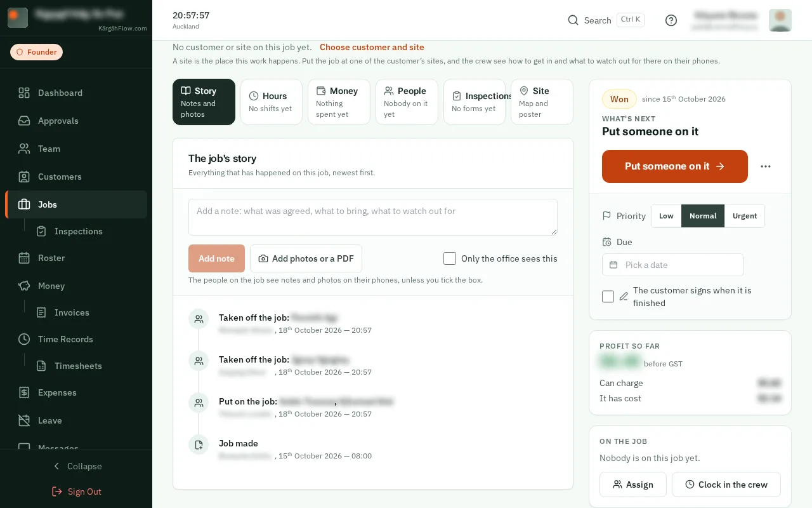
Task: Click the Leave calendar-off icon
Action: click(24, 420)
